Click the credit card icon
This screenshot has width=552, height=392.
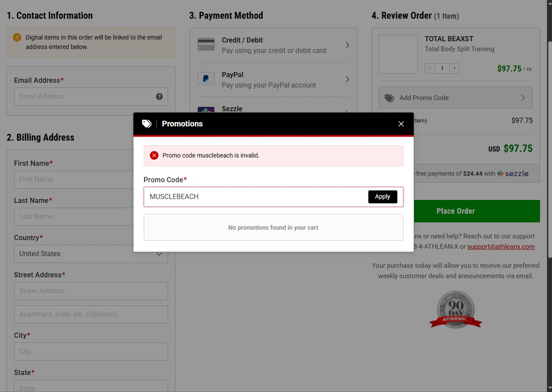[x=206, y=44]
